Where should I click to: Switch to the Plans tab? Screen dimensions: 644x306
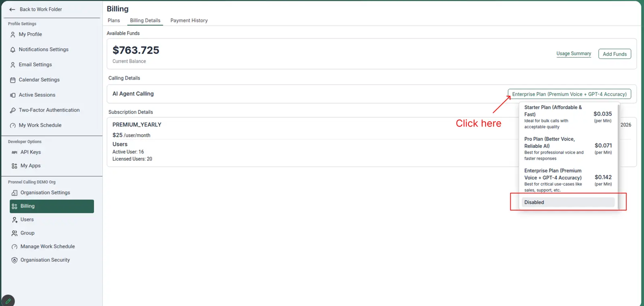114,21
